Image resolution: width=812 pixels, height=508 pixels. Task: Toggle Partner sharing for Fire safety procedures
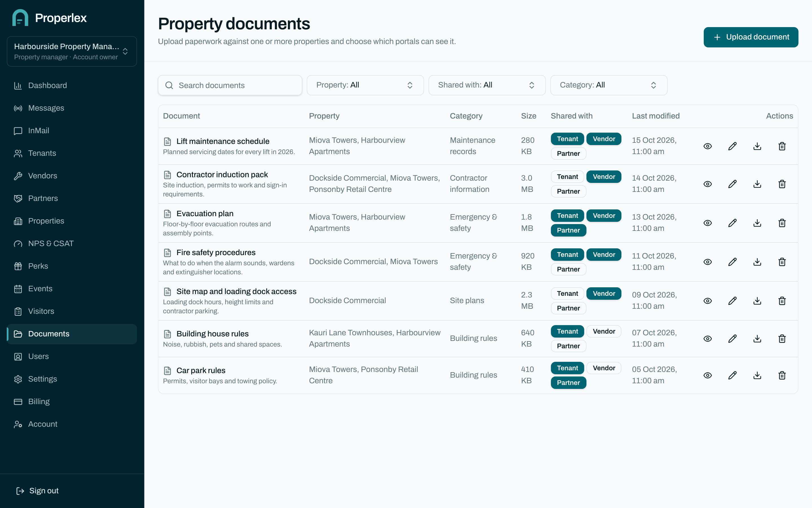click(x=568, y=269)
